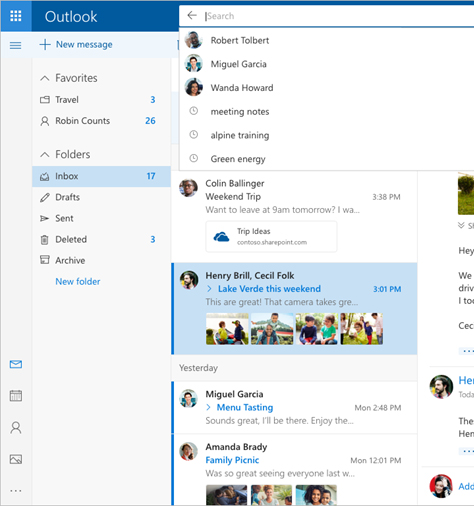Click the New folder link
Image resolution: width=474 pixels, height=506 pixels.
(x=78, y=281)
